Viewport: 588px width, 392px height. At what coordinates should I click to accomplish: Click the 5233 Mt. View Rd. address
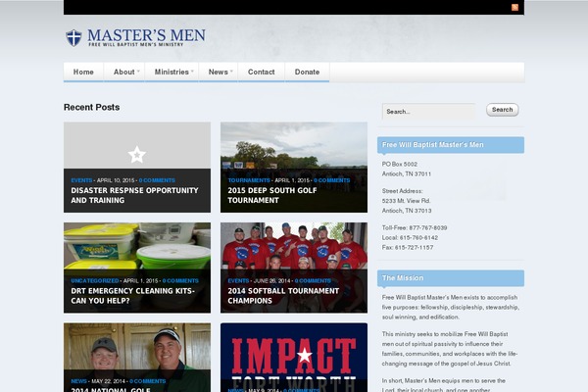pyautogui.click(x=406, y=201)
